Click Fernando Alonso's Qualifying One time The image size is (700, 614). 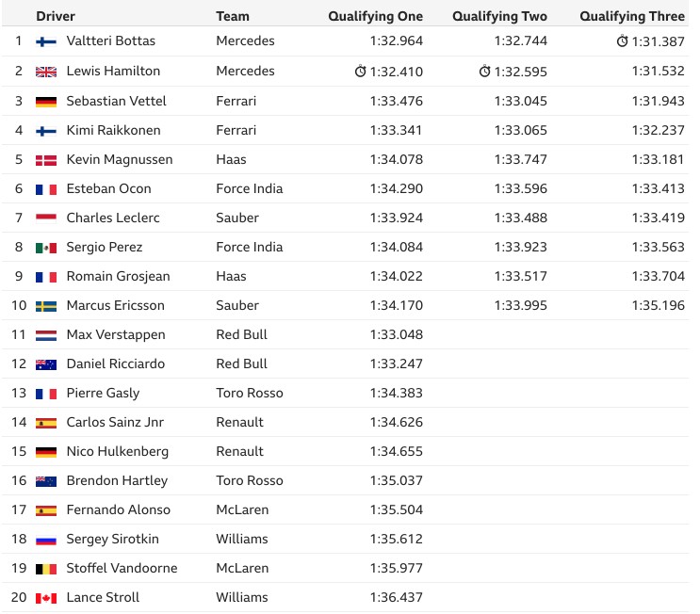click(396, 509)
